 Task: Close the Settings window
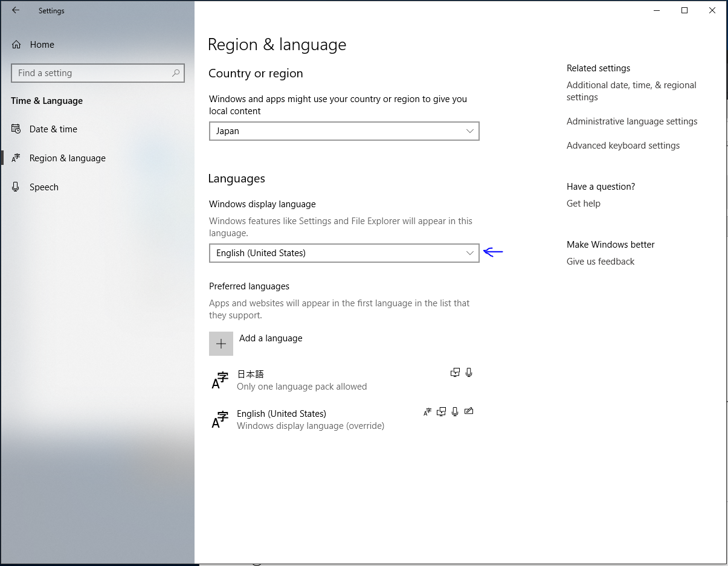713,10
